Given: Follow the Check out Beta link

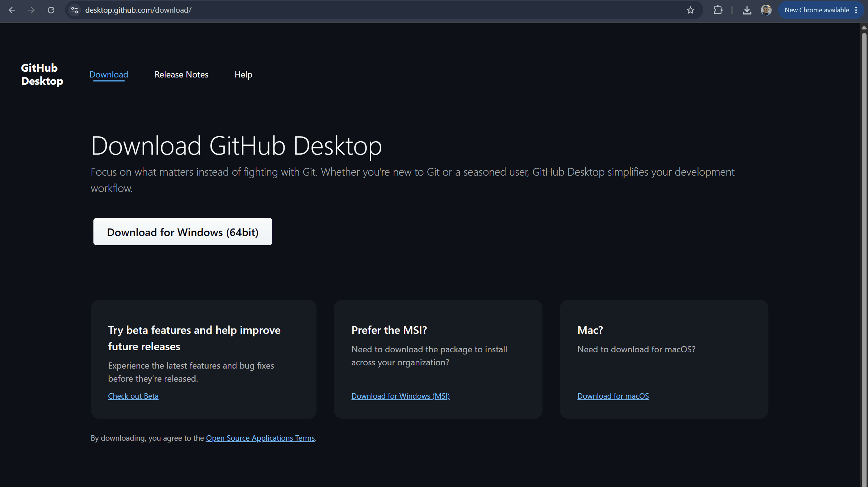Looking at the screenshot, I should click(133, 396).
